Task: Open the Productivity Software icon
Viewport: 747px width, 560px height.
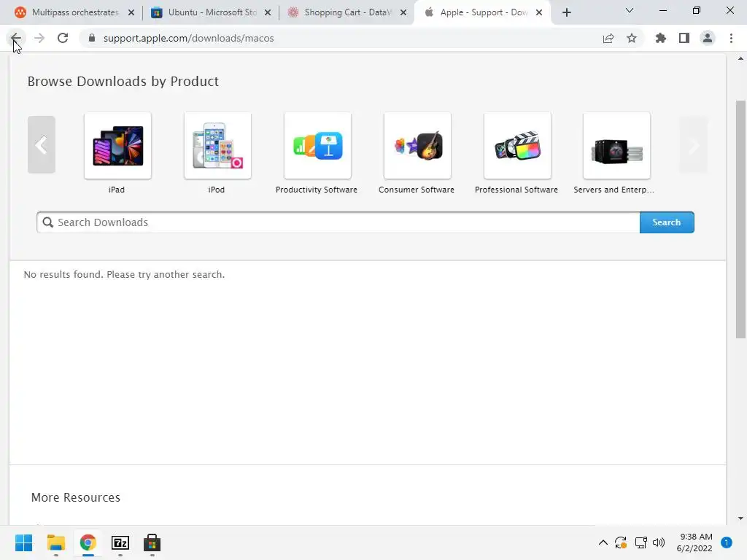Action: click(318, 146)
